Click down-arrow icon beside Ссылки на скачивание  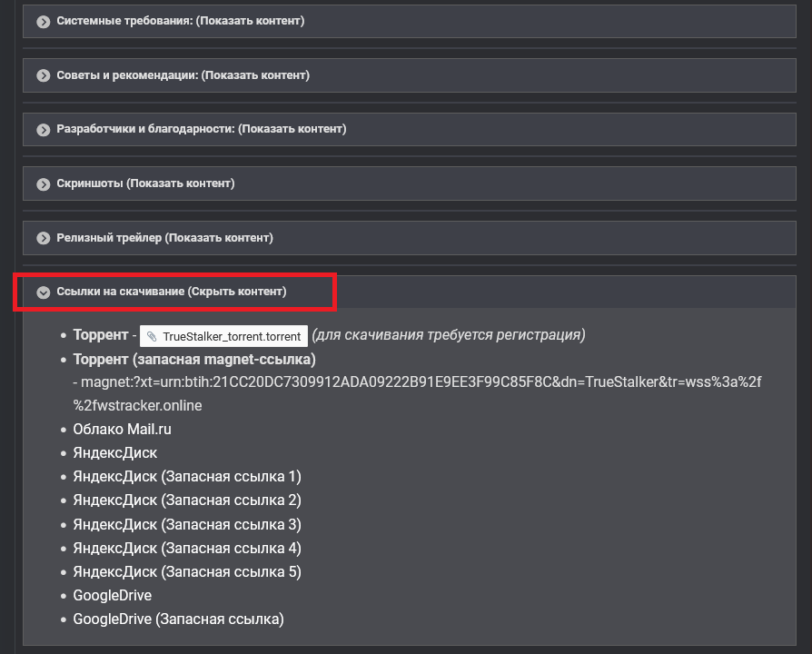(43, 292)
